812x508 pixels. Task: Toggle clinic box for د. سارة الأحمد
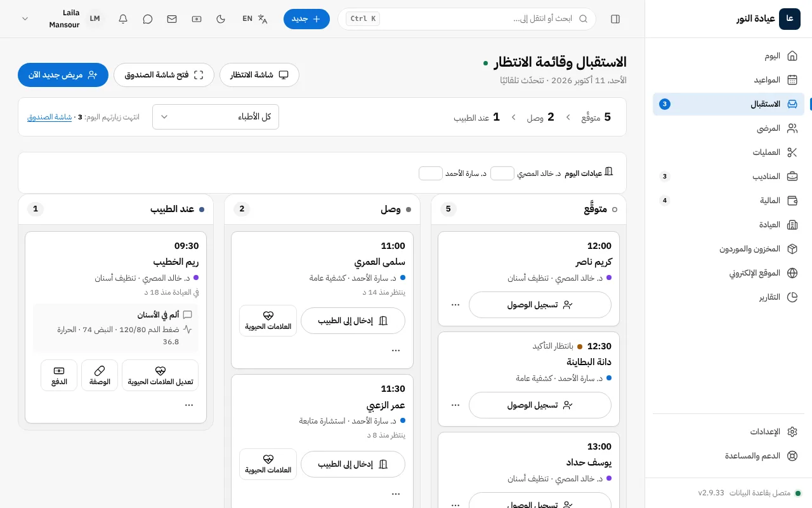point(431,173)
